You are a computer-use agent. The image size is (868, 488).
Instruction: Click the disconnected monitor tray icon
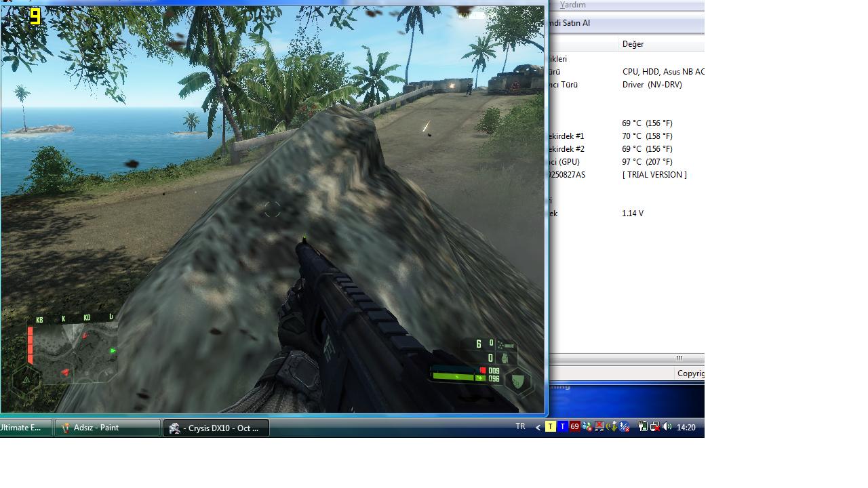point(599,426)
